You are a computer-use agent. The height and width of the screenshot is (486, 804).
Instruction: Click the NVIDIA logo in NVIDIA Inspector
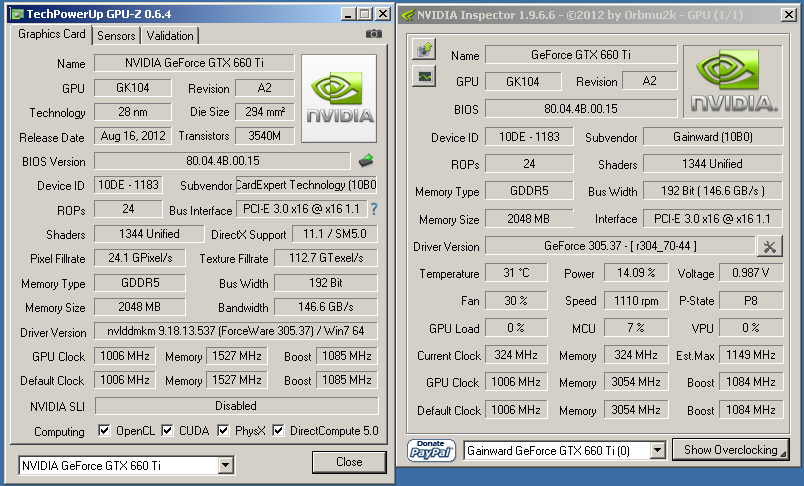coord(735,83)
